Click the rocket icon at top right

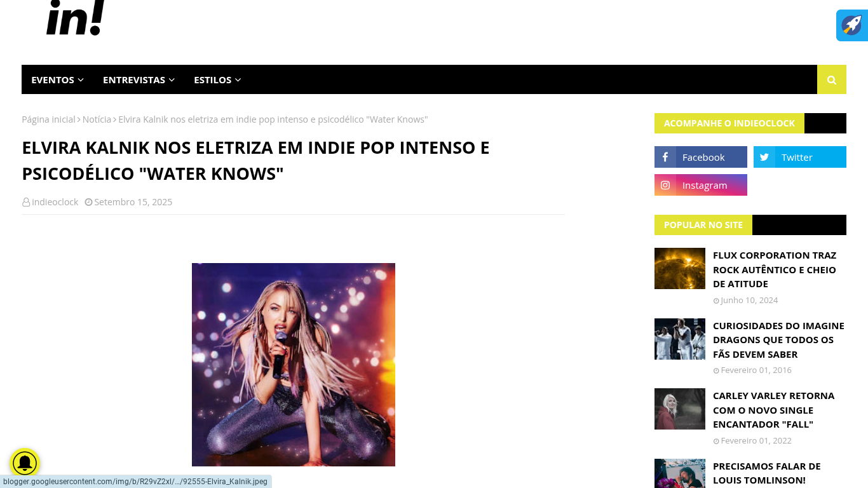[x=852, y=25]
